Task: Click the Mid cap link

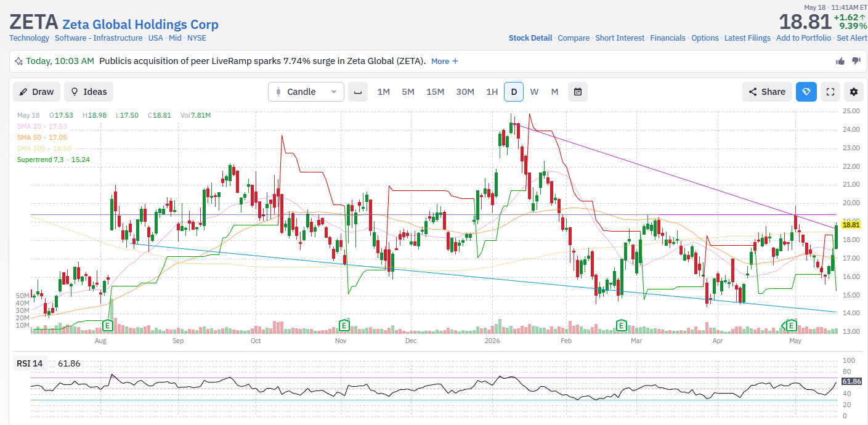Action: pos(175,38)
